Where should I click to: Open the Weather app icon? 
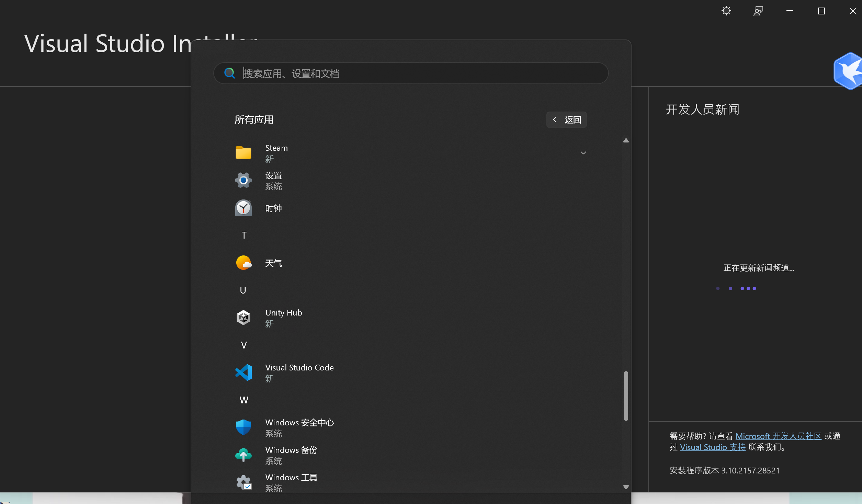[x=243, y=263]
